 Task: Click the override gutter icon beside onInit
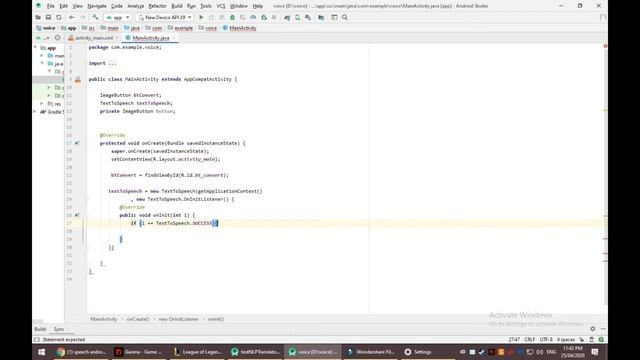[x=77, y=215]
